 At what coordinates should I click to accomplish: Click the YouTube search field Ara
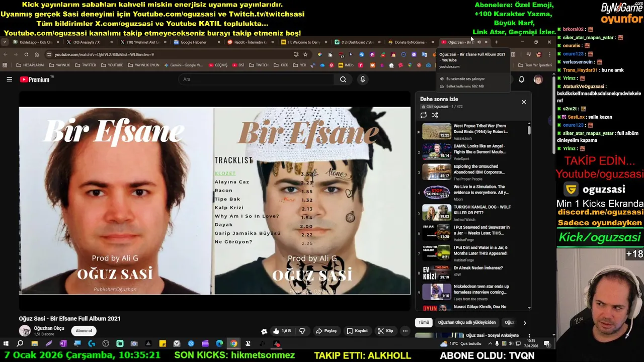[x=257, y=79]
